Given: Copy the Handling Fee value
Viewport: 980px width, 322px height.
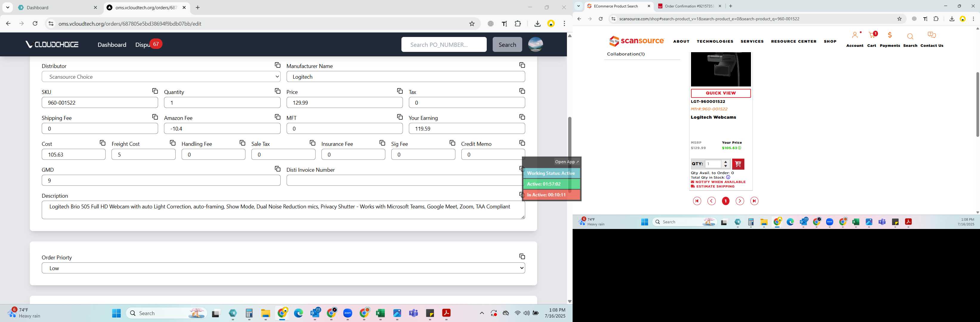Looking at the screenshot, I should coord(242,143).
